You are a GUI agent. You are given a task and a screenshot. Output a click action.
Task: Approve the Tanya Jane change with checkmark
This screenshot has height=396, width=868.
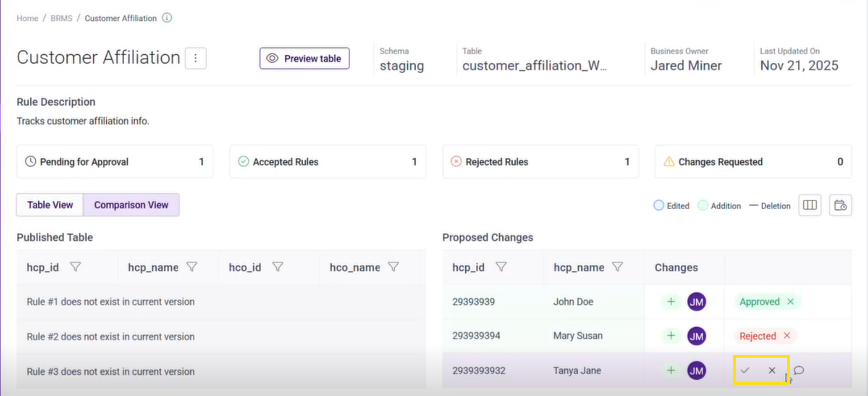pos(745,370)
